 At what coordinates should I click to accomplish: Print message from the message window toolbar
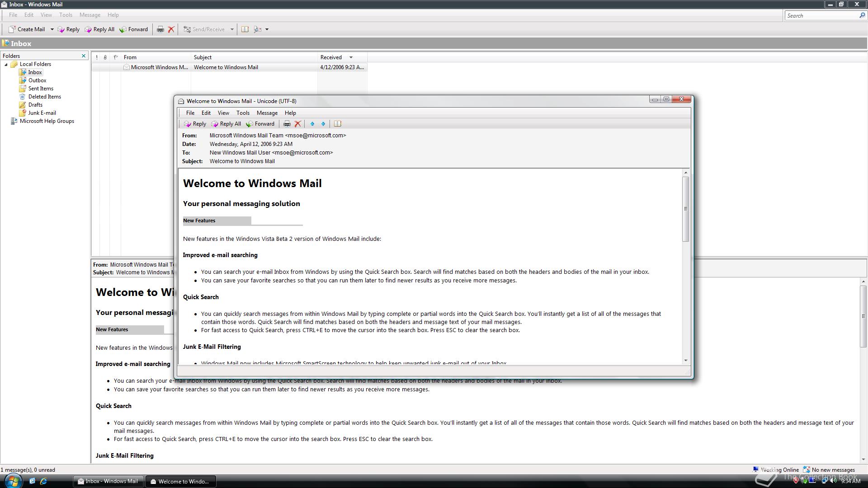tap(287, 124)
